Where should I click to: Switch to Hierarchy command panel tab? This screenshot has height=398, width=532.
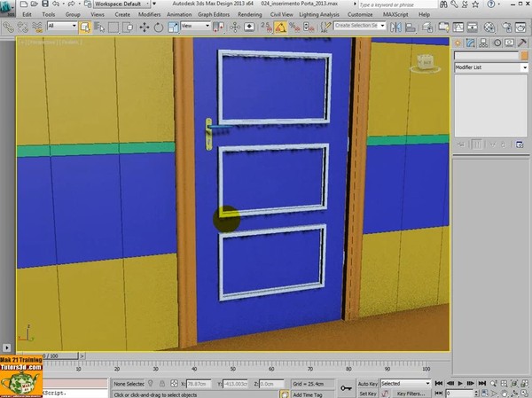[x=483, y=43]
